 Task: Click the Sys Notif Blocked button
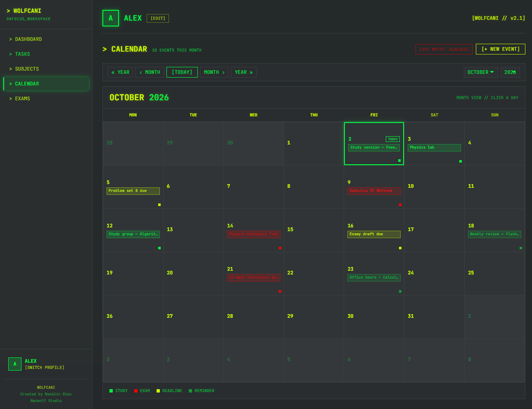tap(444, 49)
